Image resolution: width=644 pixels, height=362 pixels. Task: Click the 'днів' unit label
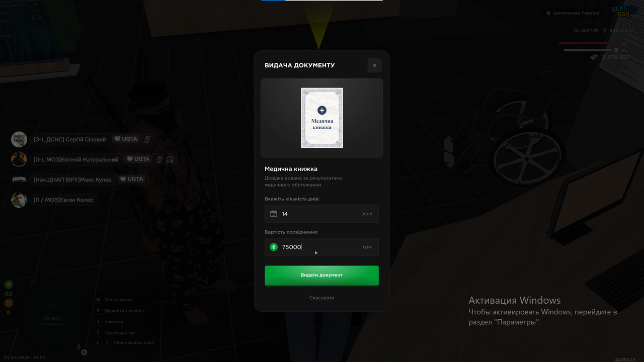pyautogui.click(x=367, y=214)
